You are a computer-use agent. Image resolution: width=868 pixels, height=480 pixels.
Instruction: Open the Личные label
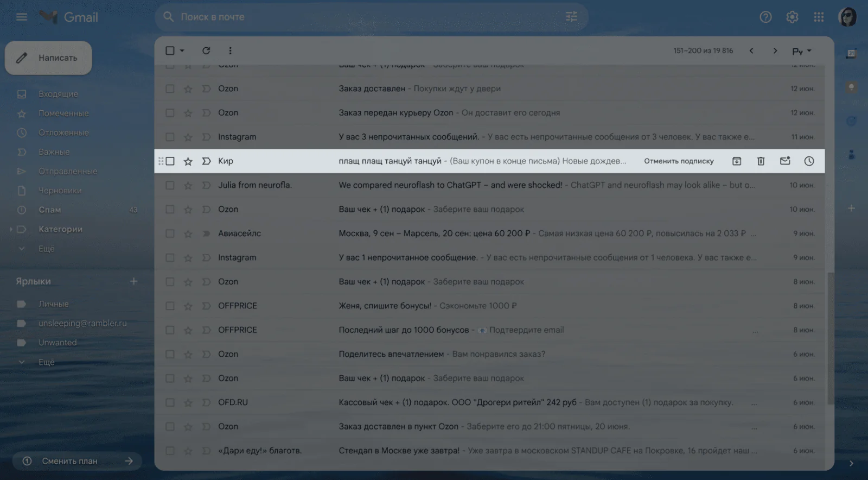(54, 304)
